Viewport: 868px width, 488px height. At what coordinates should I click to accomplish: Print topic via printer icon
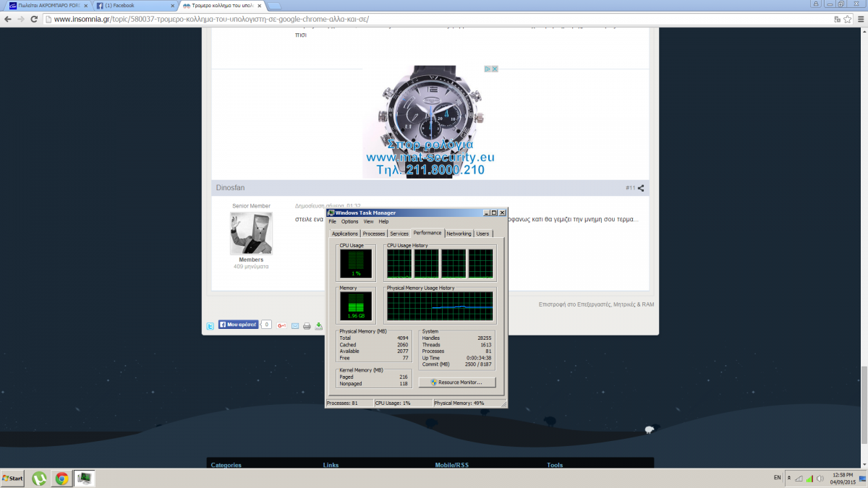[x=307, y=325]
